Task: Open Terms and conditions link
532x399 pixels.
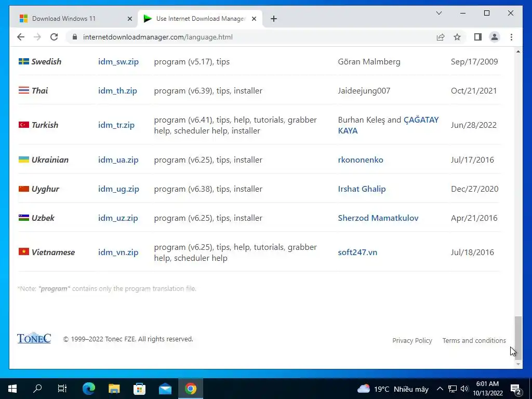Action: (474, 341)
